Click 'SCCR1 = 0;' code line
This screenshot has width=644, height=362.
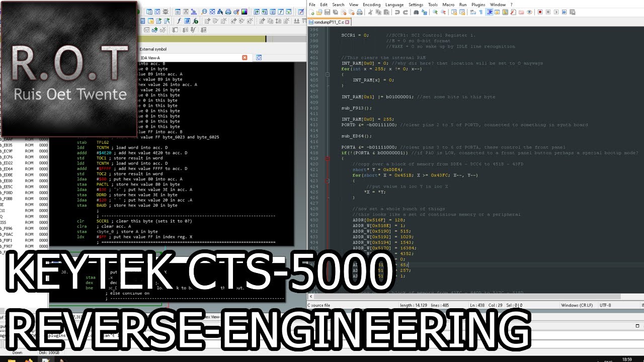[355, 35]
